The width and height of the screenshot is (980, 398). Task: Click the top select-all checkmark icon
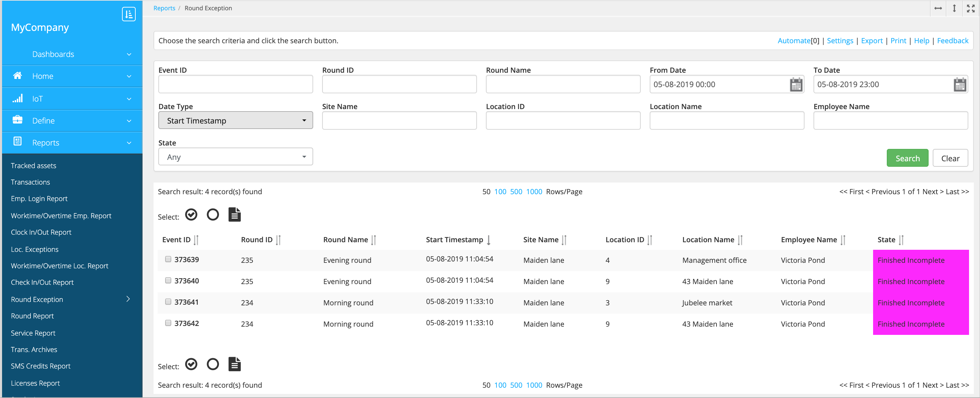191,215
